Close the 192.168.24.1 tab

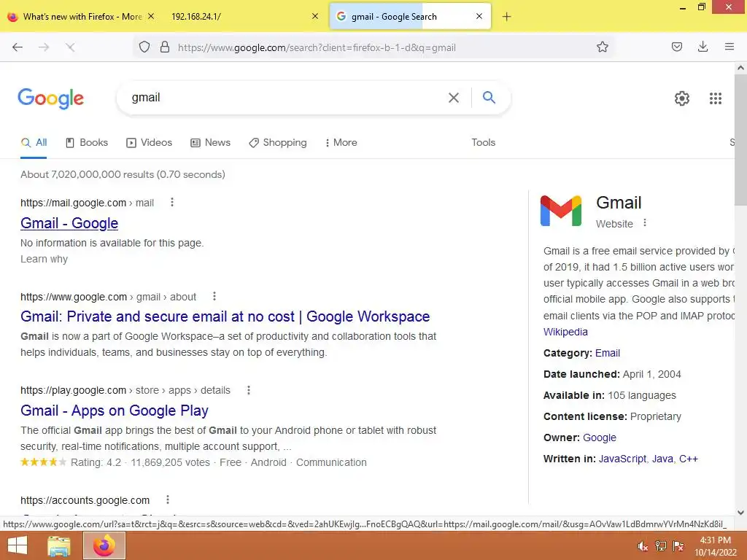click(315, 16)
